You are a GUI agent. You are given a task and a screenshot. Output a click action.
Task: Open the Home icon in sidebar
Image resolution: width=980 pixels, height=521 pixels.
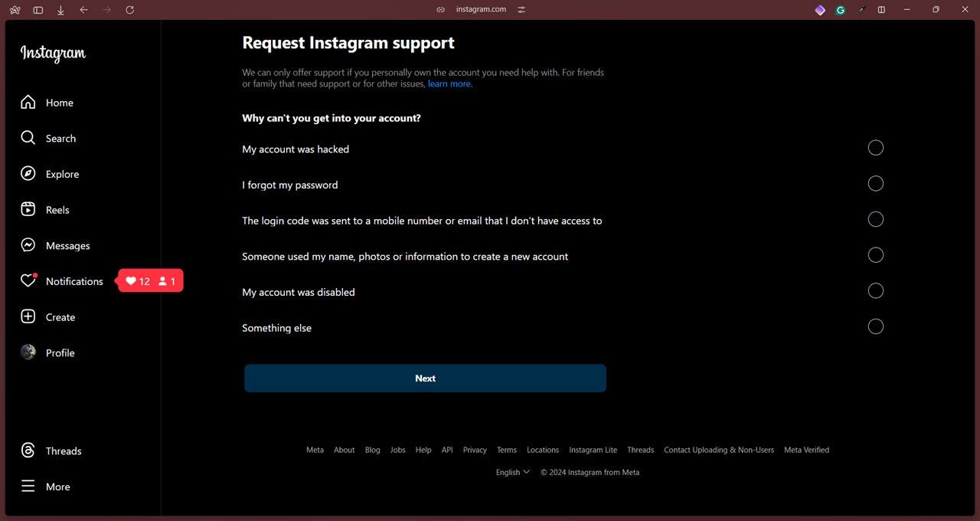point(28,102)
